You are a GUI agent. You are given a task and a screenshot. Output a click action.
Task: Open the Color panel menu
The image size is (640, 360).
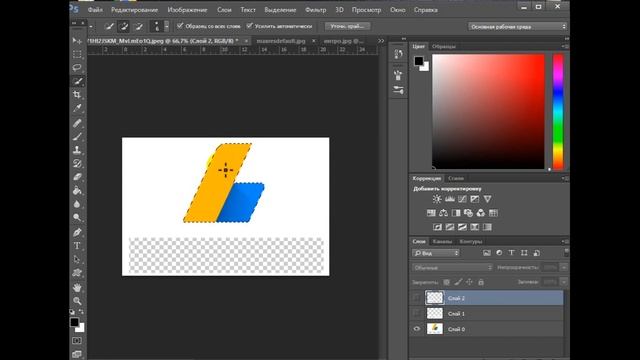565,47
